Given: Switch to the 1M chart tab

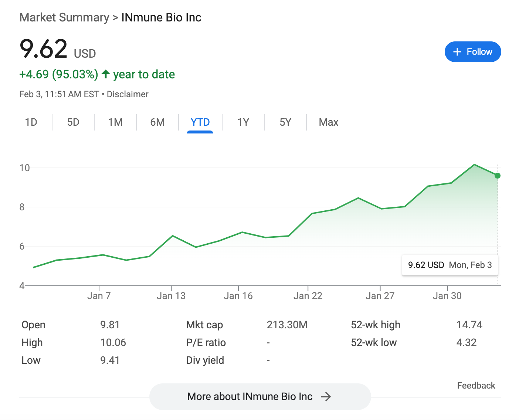Looking at the screenshot, I should (115, 122).
